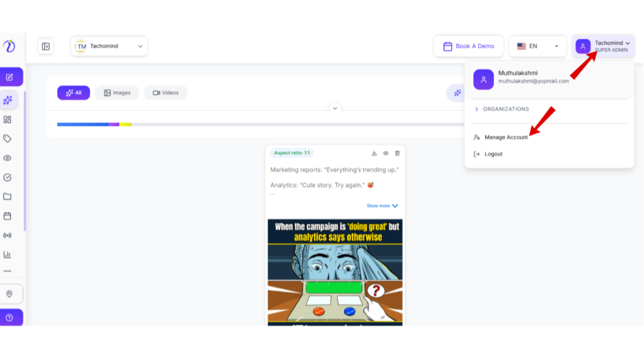Open the Tachomind workspace dropdown

tap(109, 46)
